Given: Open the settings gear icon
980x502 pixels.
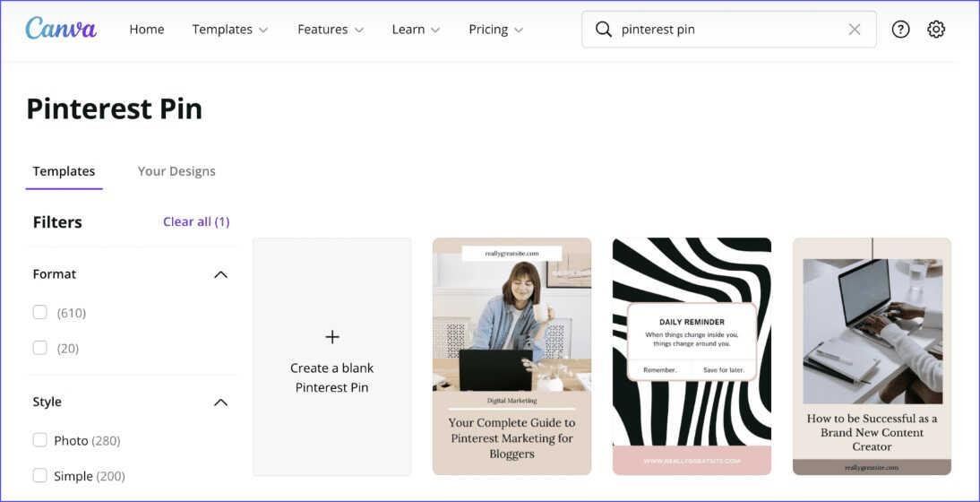Looking at the screenshot, I should [935, 30].
